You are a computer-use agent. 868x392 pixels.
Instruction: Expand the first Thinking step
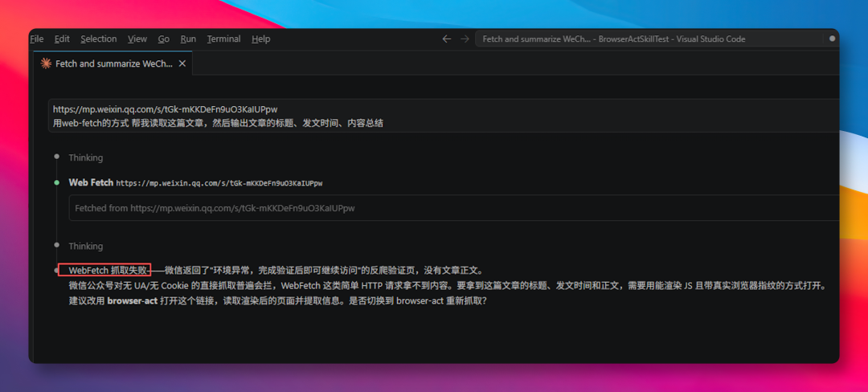[x=86, y=157]
